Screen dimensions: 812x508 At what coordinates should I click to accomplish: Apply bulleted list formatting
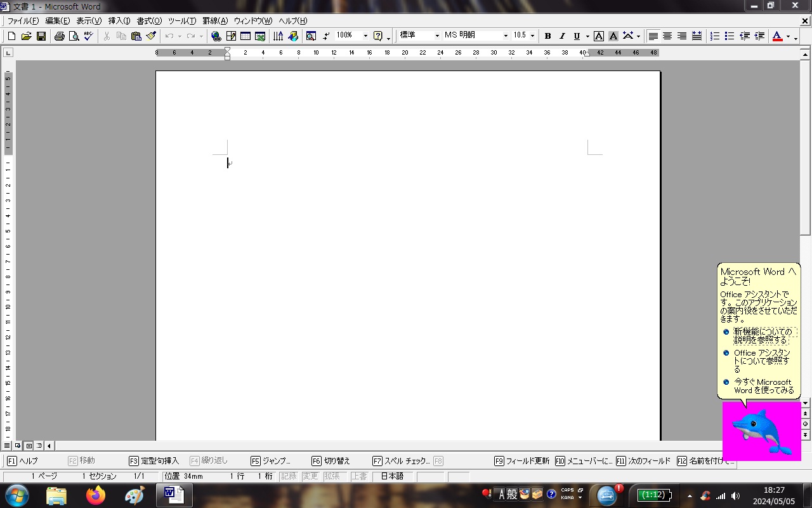(730, 36)
